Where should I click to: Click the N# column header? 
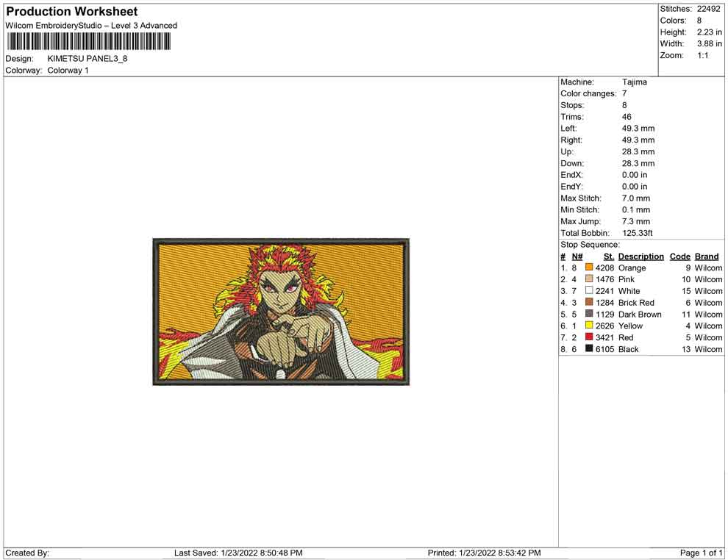pos(577,256)
